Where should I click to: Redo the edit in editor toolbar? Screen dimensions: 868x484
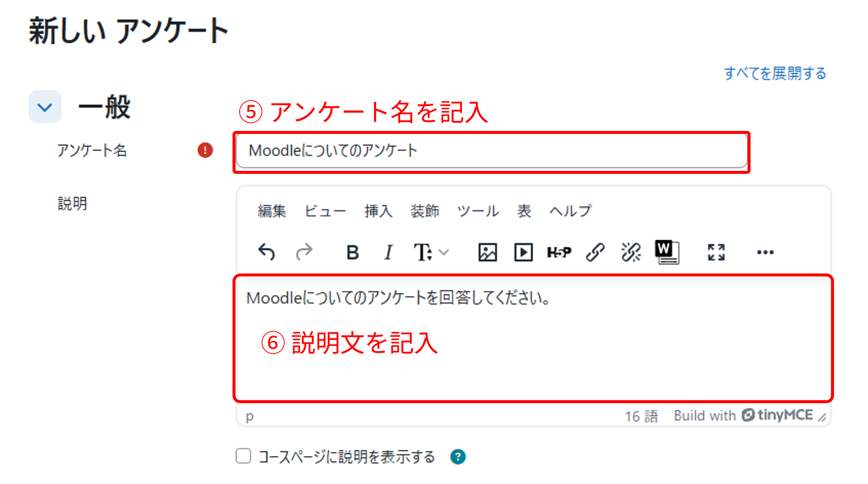(x=304, y=252)
